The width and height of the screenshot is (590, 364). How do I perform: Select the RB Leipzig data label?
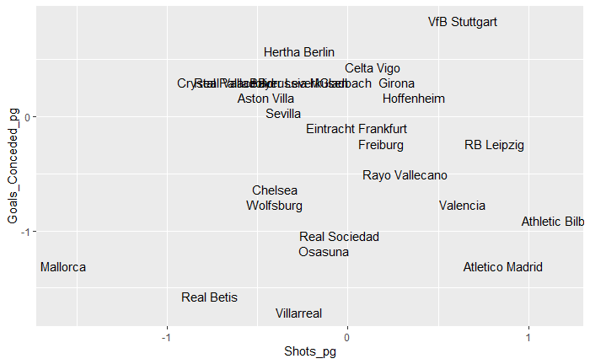494,145
